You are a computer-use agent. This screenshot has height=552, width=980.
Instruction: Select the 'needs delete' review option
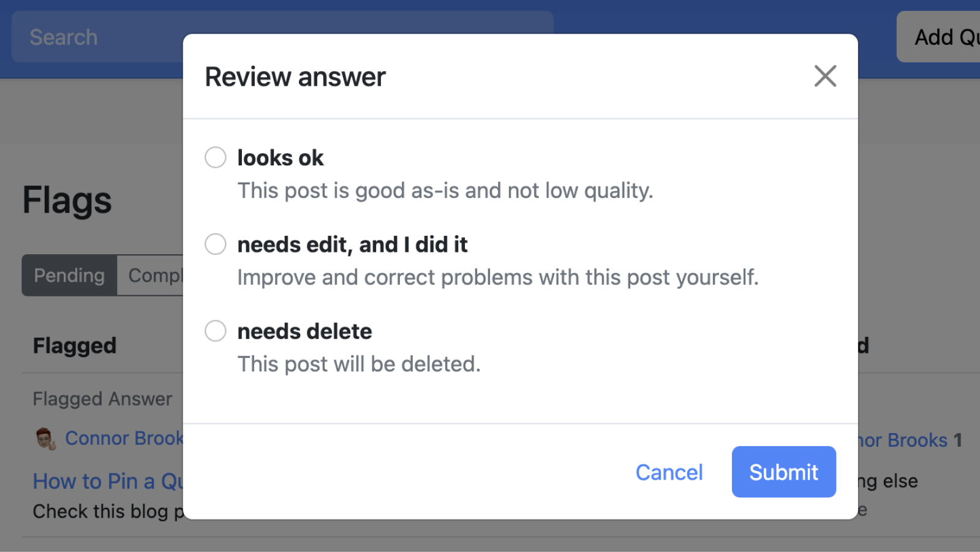coord(215,331)
